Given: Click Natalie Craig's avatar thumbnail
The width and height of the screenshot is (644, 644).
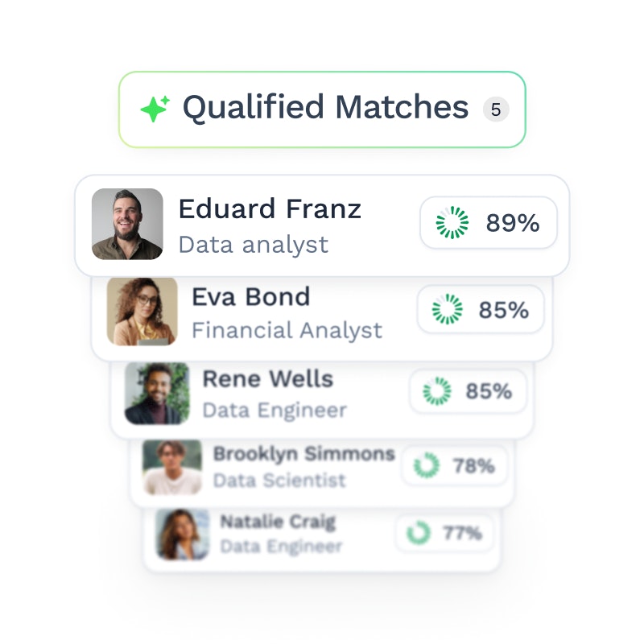Looking at the screenshot, I should pyautogui.click(x=183, y=534).
